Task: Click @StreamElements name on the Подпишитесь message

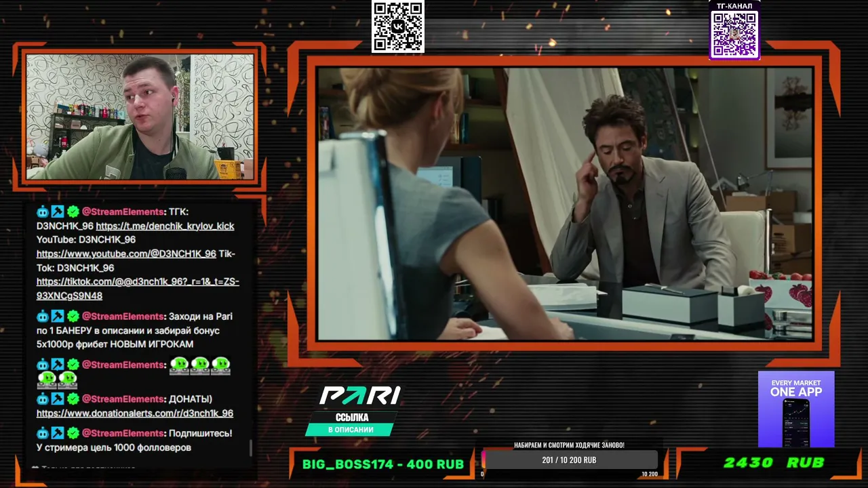Action: click(123, 433)
